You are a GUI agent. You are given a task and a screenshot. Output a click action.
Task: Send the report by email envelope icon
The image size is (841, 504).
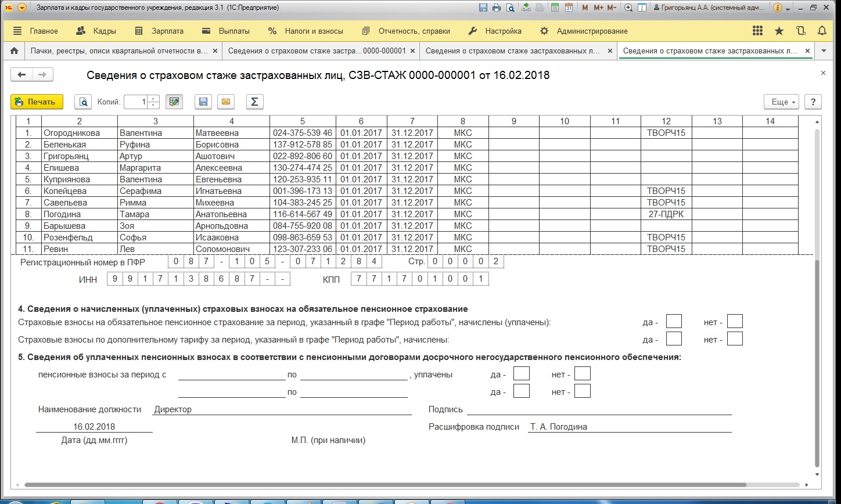tap(226, 102)
